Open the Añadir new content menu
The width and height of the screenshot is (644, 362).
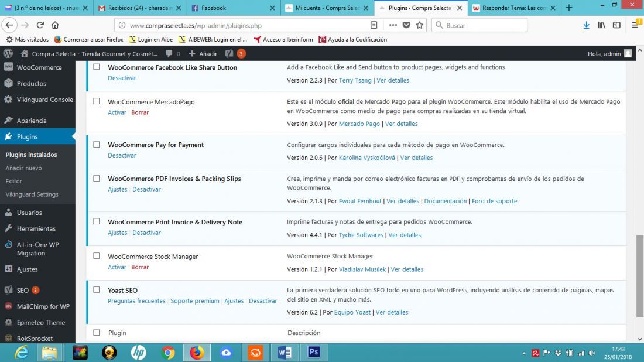(x=203, y=53)
